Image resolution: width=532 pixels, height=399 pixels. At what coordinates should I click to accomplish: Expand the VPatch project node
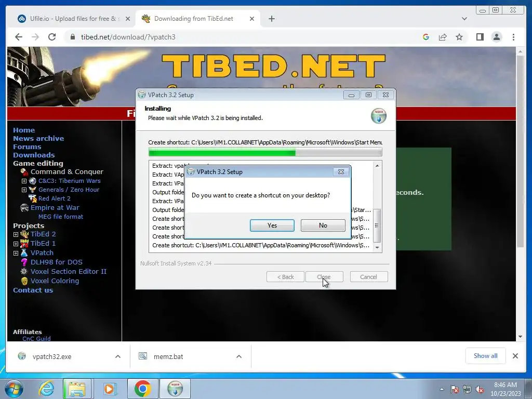tap(16, 253)
